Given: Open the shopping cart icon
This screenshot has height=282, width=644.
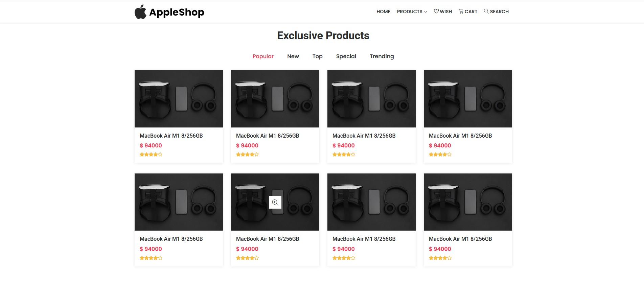Looking at the screenshot, I should (461, 11).
